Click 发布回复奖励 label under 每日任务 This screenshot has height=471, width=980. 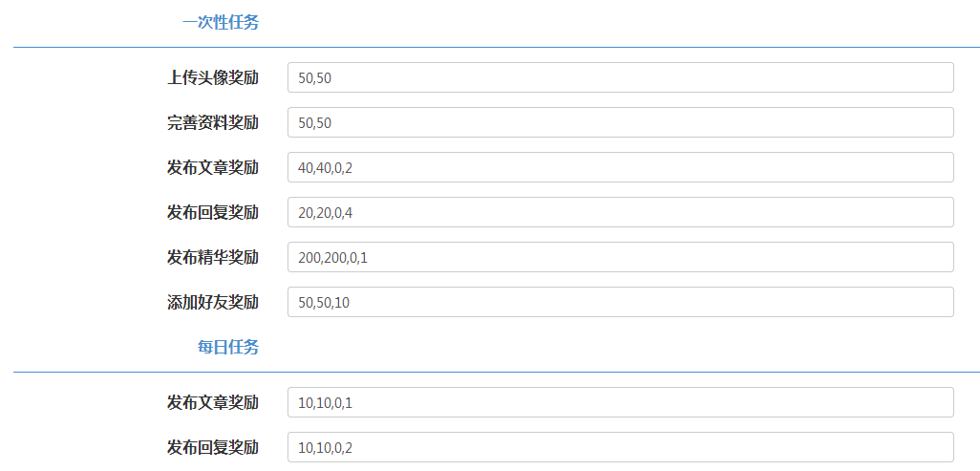point(213,447)
